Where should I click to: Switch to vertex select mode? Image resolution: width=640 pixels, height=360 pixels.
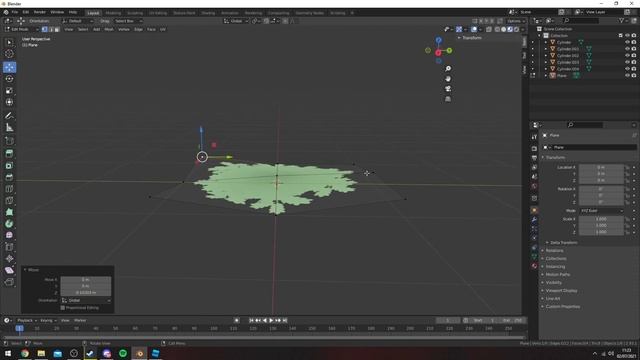[44, 29]
